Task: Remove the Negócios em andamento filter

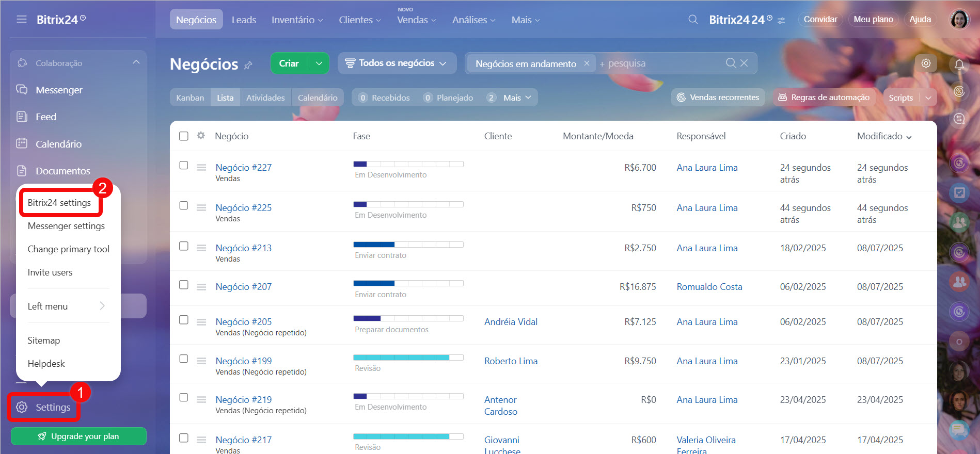Action: (587, 63)
